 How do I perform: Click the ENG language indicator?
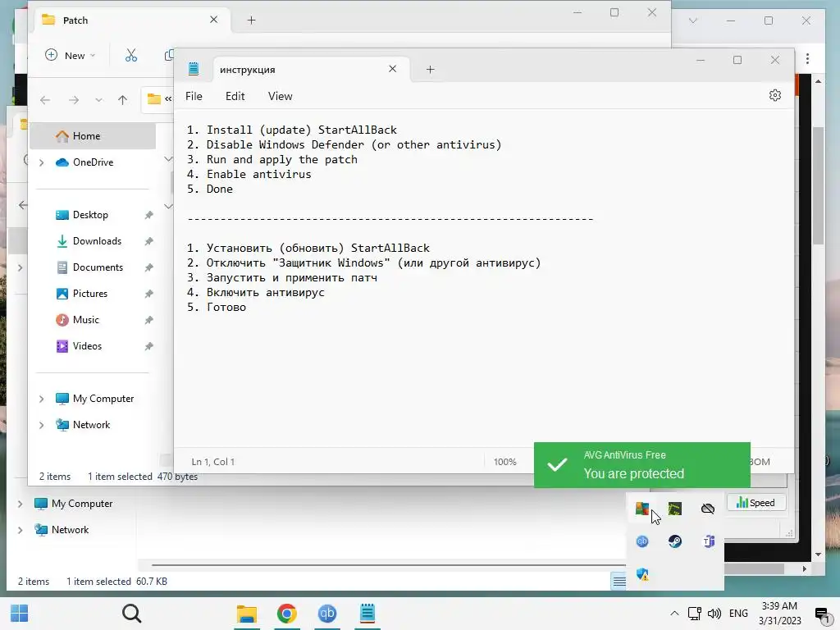click(738, 614)
